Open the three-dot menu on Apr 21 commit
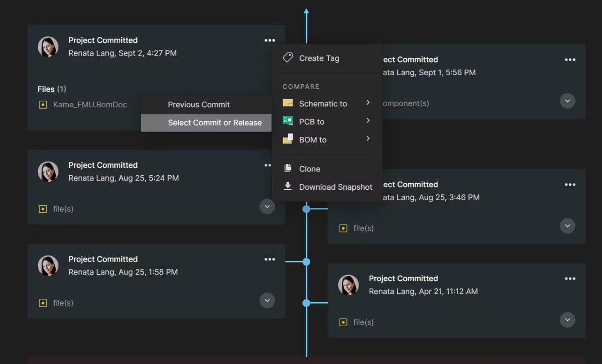This screenshot has width=602, height=364. pos(570,278)
